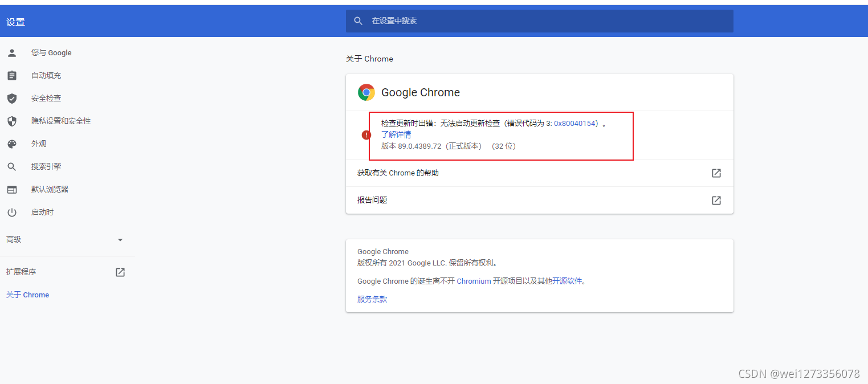Select the 您与 Google profile icon
Image resolution: width=868 pixels, height=384 pixels.
click(12, 52)
